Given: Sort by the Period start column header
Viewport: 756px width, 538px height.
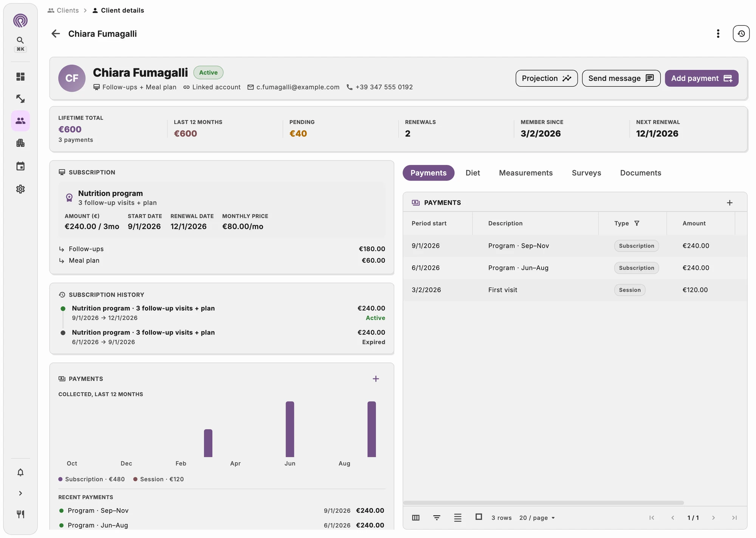Looking at the screenshot, I should [x=429, y=224].
